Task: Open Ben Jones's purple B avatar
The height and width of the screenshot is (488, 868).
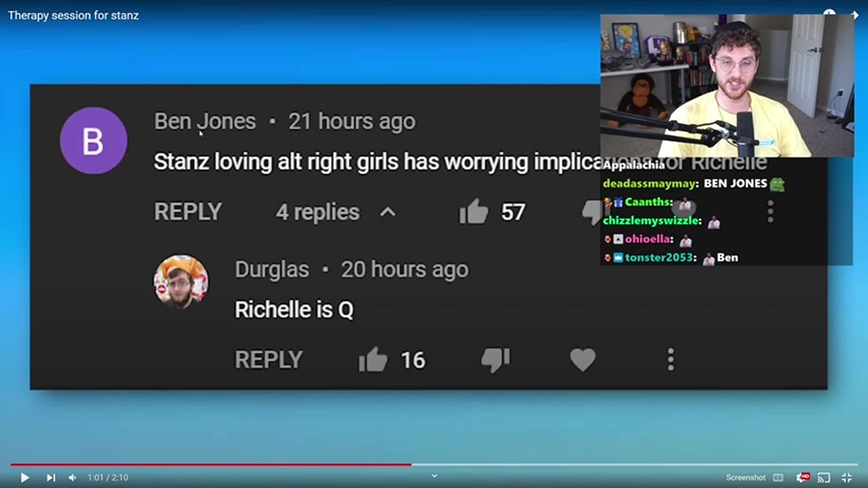Action: click(x=94, y=141)
